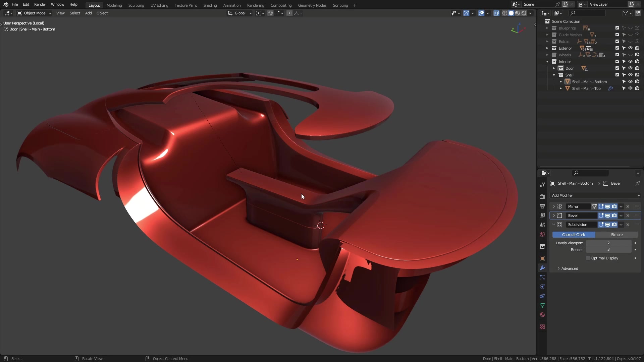Open the Render menu
Image resolution: width=644 pixels, height=362 pixels.
(40, 4)
